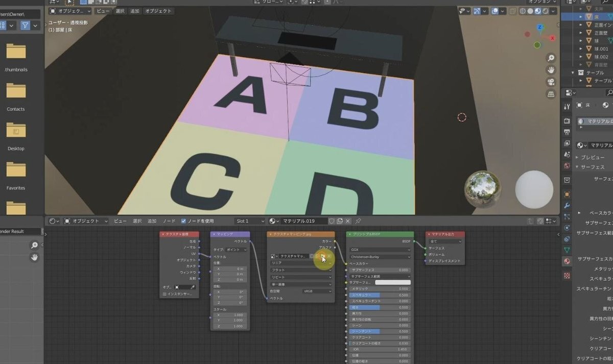Toggle viewport gizmo display button
This screenshot has height=364, width=613.
pyautogui.click(x=477, y=11)
